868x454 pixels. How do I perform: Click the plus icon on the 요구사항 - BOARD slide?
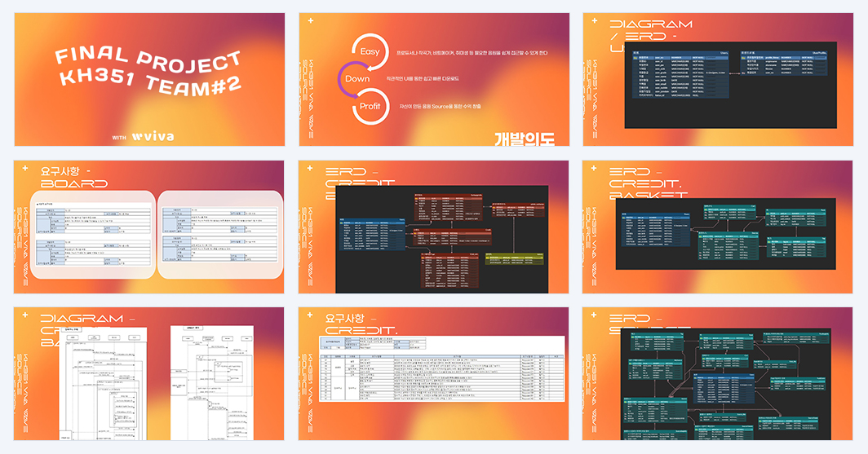[25, 168]
